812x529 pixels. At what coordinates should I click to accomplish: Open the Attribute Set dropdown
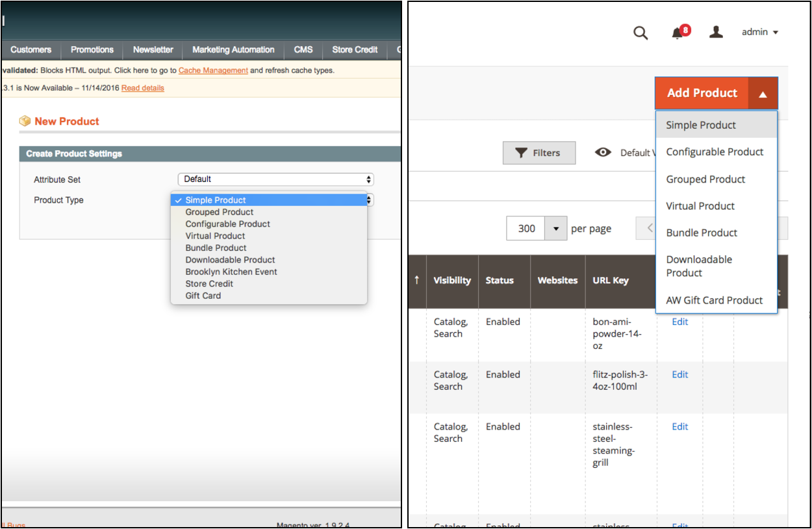275,179
